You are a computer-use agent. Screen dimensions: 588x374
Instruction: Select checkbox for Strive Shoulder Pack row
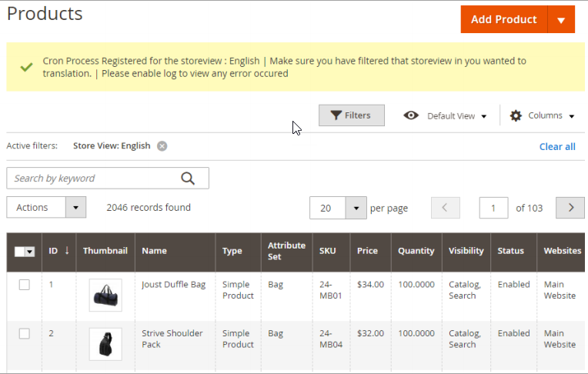(25, 333)
